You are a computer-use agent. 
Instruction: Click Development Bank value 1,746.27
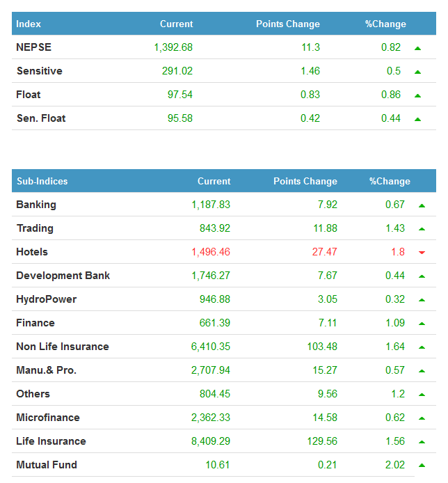tap(211, 276)
